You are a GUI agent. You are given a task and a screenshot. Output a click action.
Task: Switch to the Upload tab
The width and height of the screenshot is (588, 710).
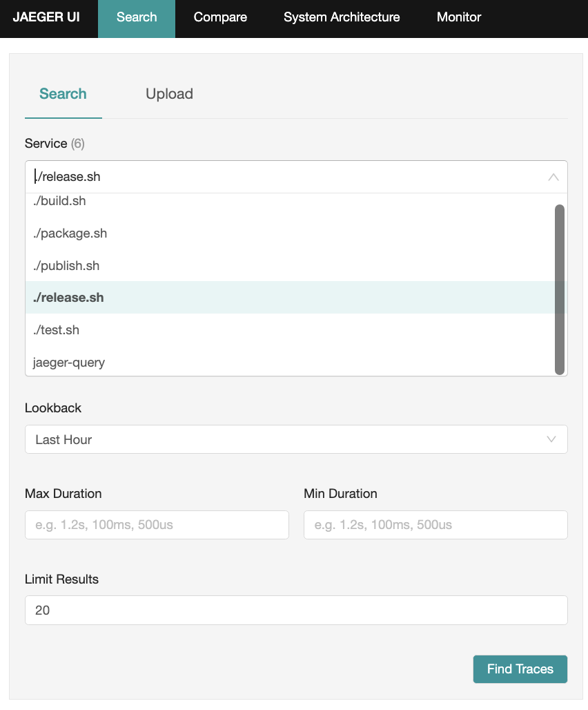pyautogui.click(x=169, y=94)
